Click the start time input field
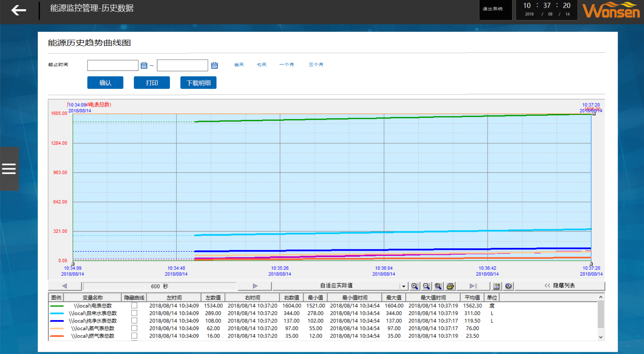The width and height of the screenshot is (644, 354). (113, 65)
